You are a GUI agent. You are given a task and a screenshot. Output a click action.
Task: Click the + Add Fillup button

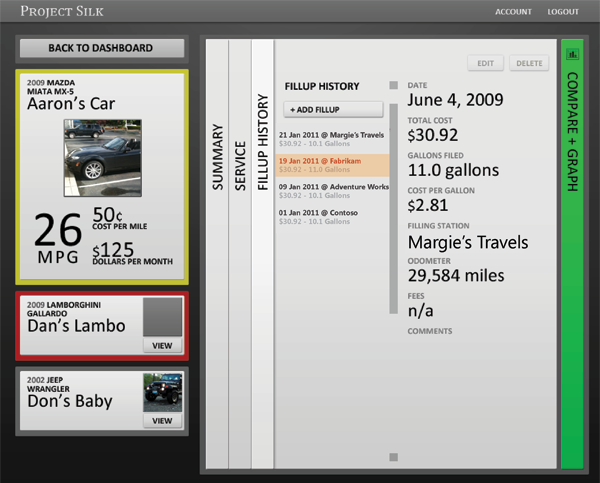pyautogui.click(x=333, y=109)
